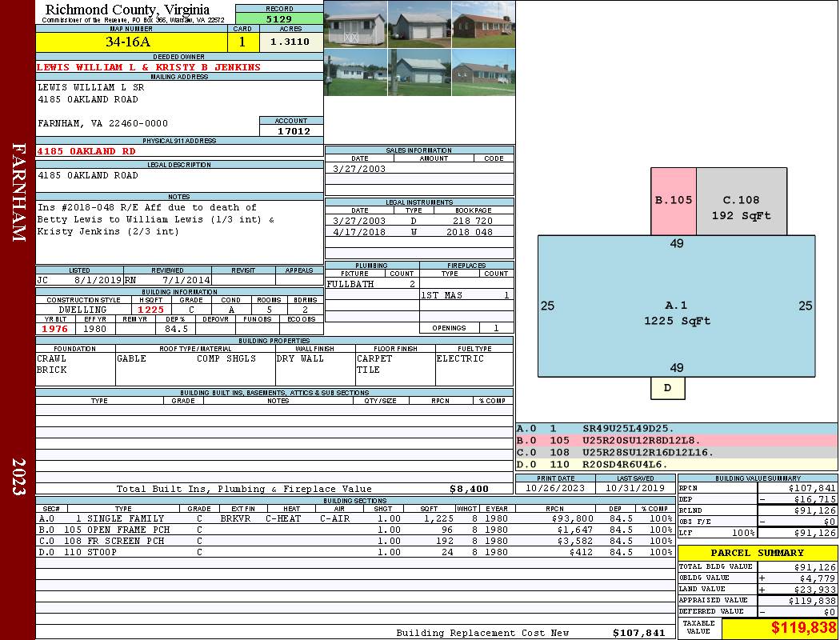Click the notes text about Ins #2018-048
This screenshot has width=840, height=640.
click(x=156, y=219)
